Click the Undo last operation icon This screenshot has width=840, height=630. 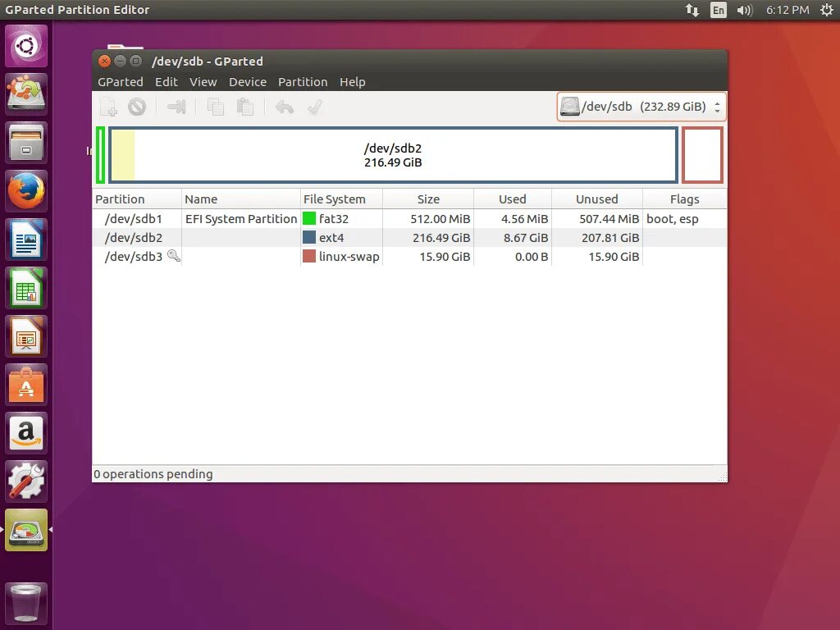285,107
